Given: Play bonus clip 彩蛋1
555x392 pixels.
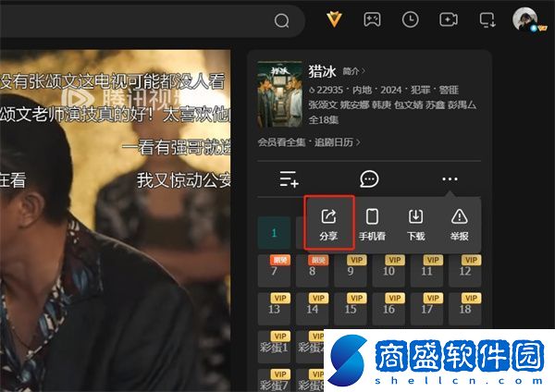Looking at the screenshot, I should pyautogui.click(x=275, y=347).
